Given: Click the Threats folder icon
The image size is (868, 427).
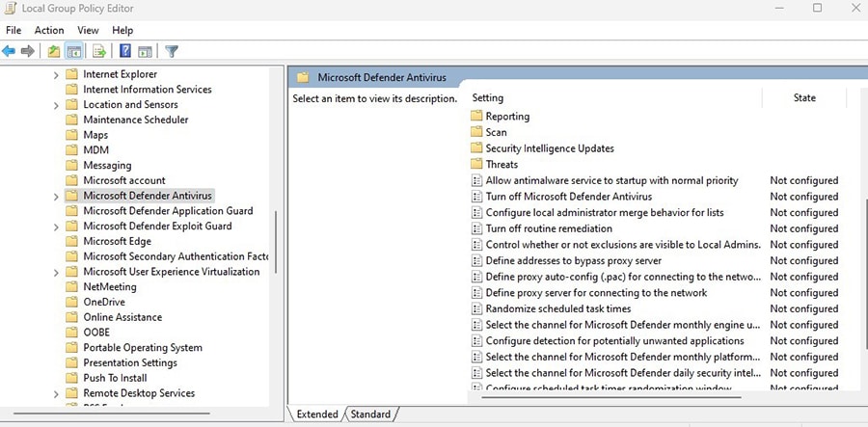Looking at the screenshot, I should pyautogui.click(x=476, y=164).
